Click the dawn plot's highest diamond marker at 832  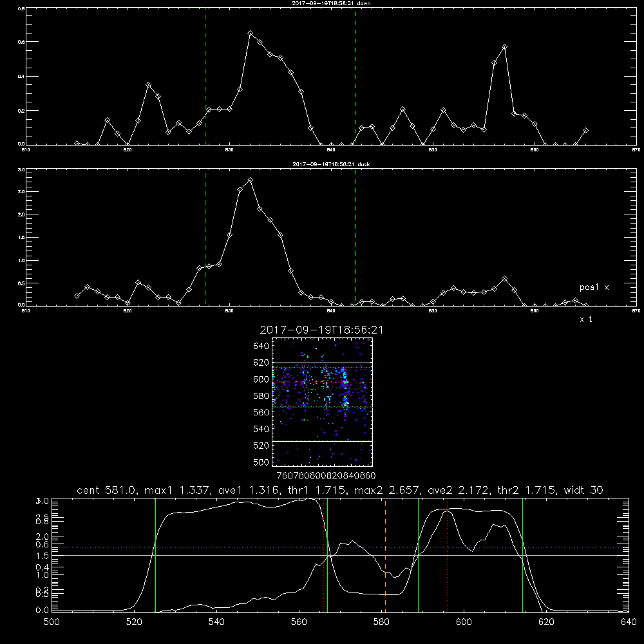[x=250, y=33]
